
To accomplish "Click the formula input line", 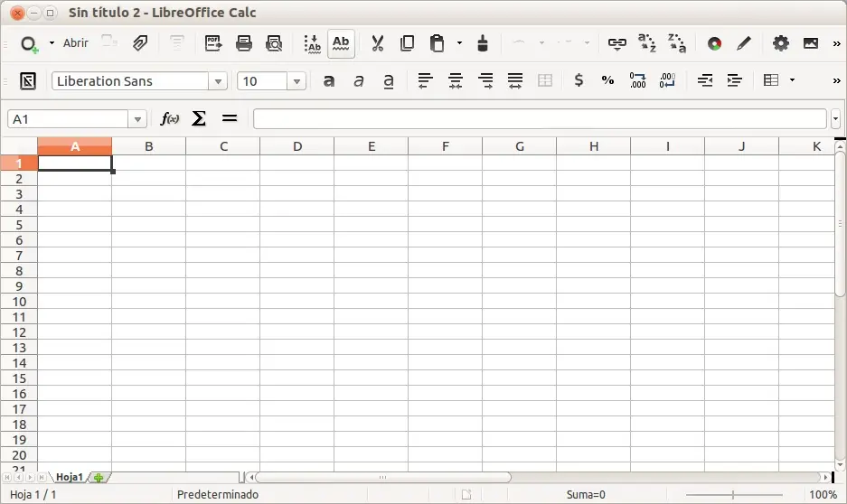I will [x=540, y=118].
